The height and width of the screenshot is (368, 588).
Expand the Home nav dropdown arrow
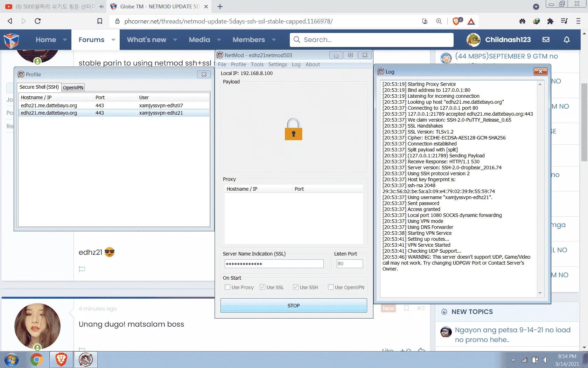(65, 40)
